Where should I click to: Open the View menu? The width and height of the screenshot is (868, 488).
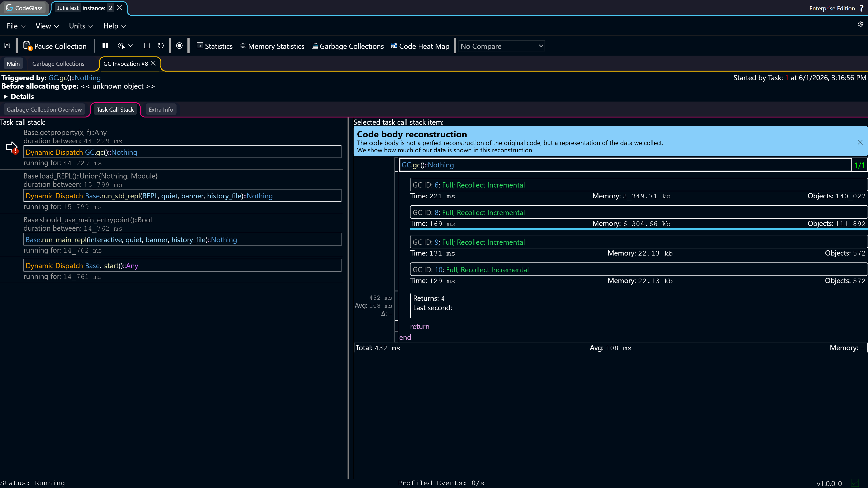coord(47,26)
